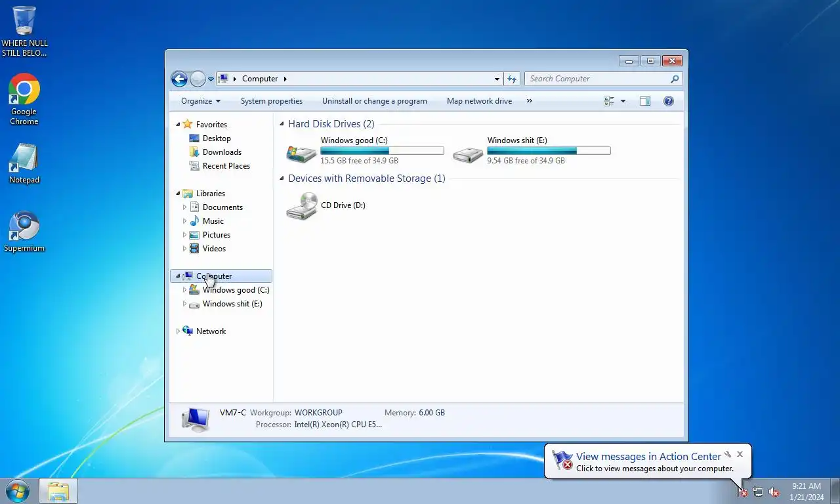Click the Action Center flag tray icon
Screen dimensions: 840x504
click(x=742, y=492)
